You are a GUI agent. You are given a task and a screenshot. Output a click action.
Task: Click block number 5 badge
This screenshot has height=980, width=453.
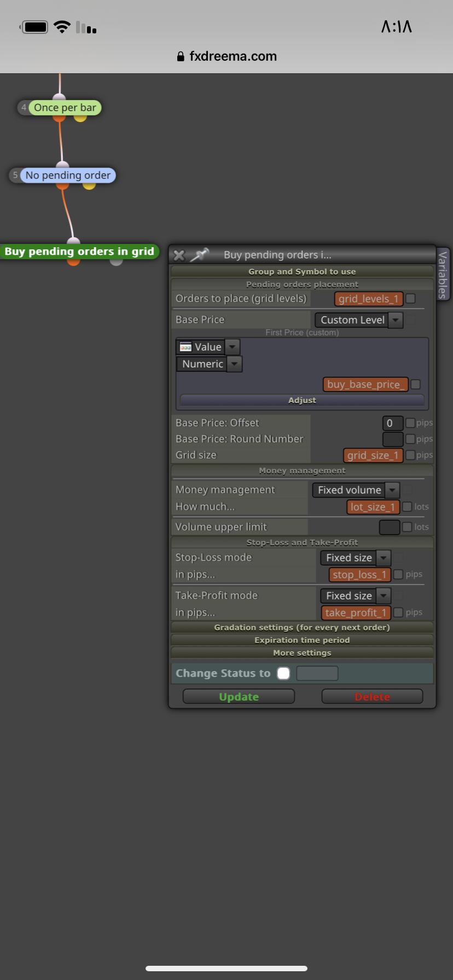point(15,176)
